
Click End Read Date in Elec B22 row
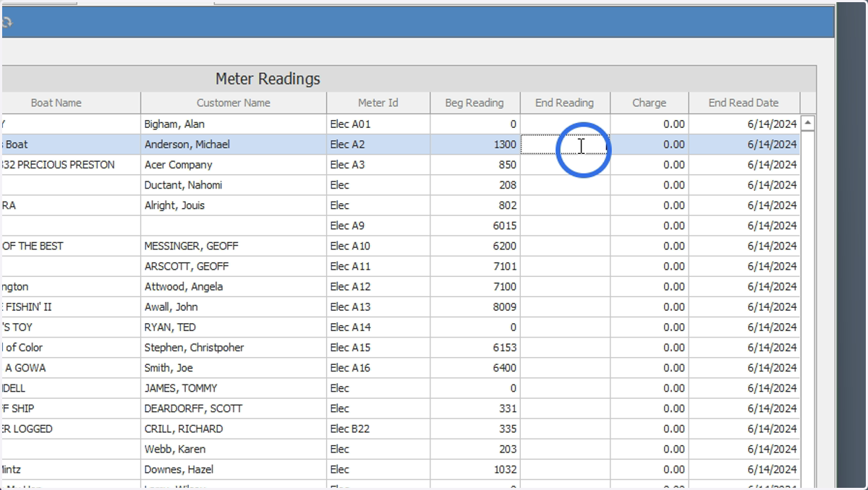pyautogui.click(x=744, y=429)
